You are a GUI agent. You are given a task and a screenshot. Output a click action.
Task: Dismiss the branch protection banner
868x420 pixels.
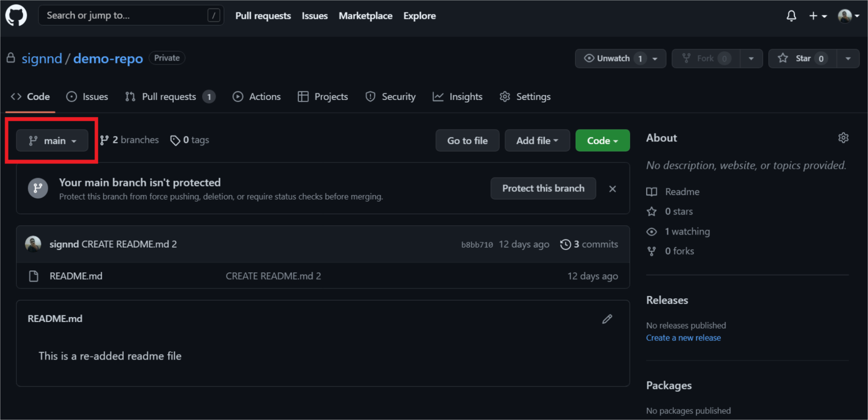click(612, 189)
